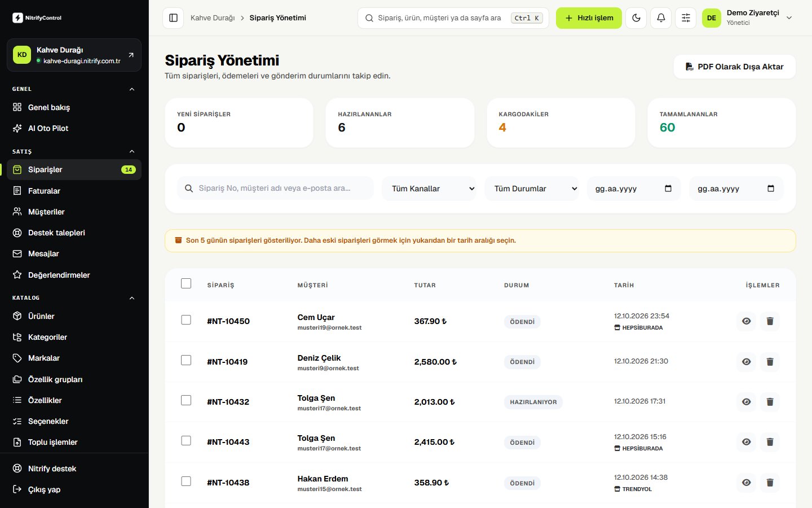
Task: Navigate to Ürünler in sidebar
Action: (x=74, y=316)
